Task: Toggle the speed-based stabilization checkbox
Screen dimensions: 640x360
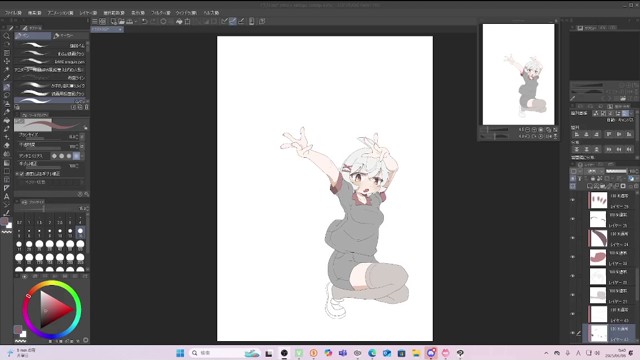Action: coord(22,173)
